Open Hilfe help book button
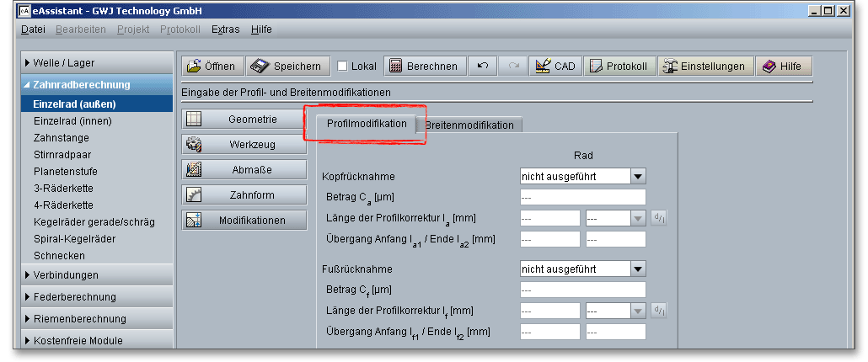868x362 pixels. [x=783, y=67]
